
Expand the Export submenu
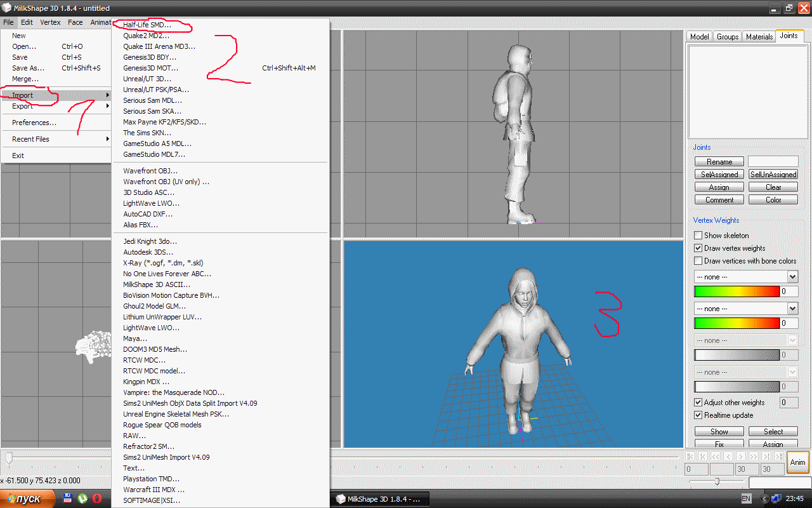tap(56, 106)
